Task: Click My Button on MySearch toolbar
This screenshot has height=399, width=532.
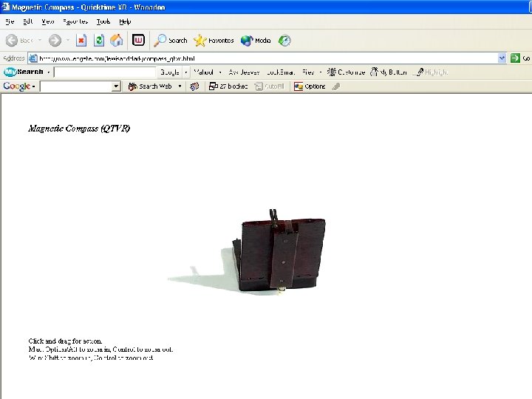Action: point(388,72)
